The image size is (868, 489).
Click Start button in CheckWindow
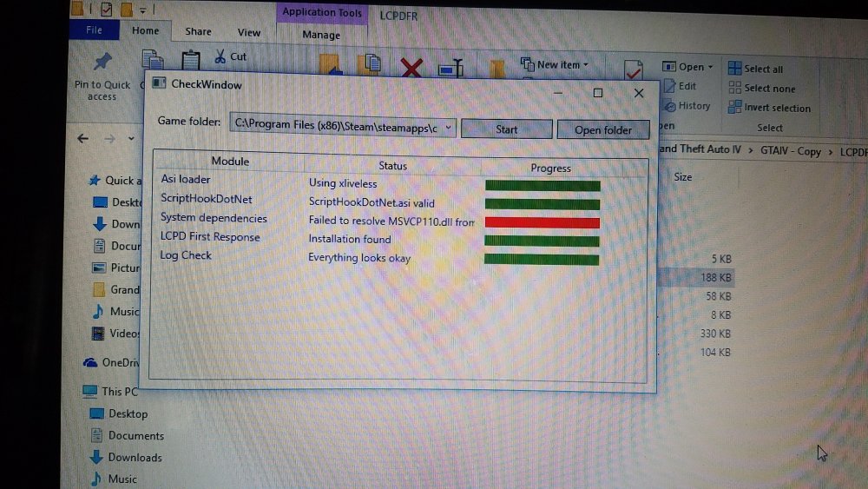pos(507,129)
